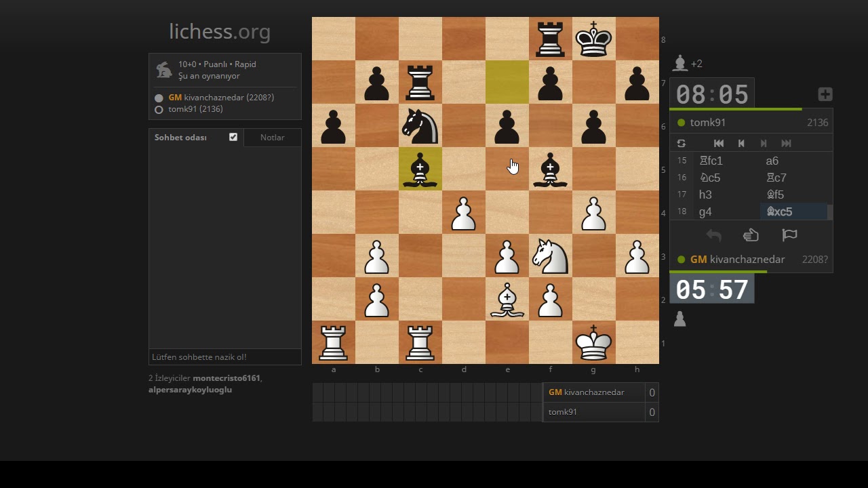The height and width of the screenshot is (488, 868).
Task: Propose a takeback with the arrow icon
Action: [x=713, y=235]
